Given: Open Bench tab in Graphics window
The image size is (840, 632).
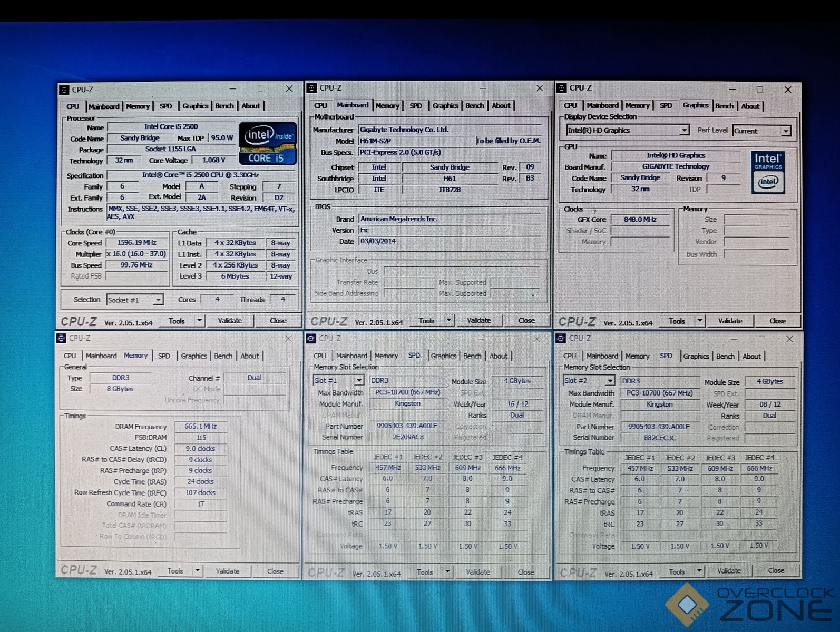Looking at the screenshot, I should [x=724, y=106].
